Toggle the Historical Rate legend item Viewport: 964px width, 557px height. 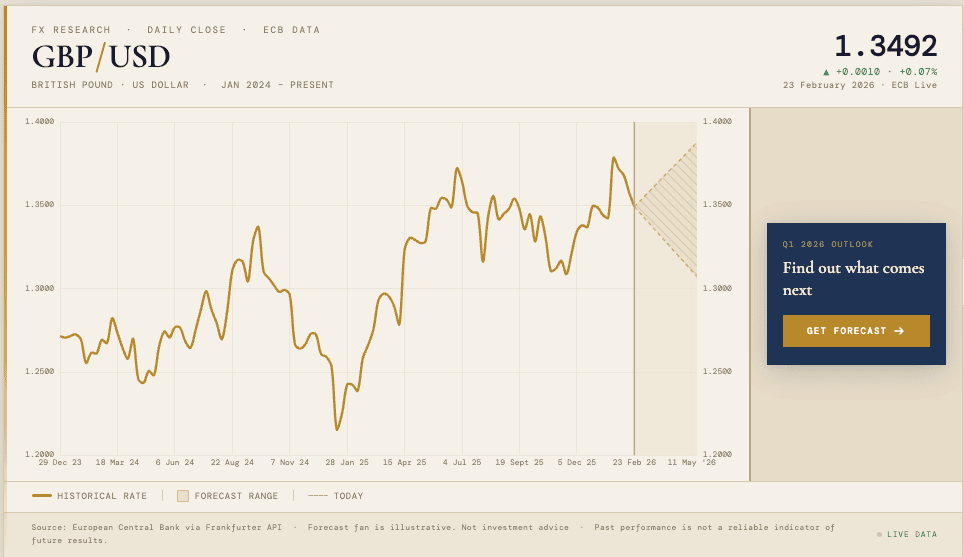(90, 496)
